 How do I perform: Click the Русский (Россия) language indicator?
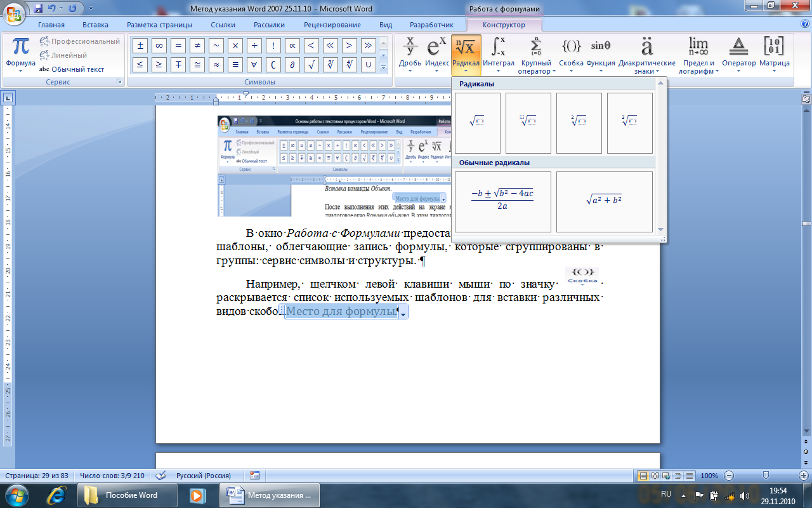(203, 476)
